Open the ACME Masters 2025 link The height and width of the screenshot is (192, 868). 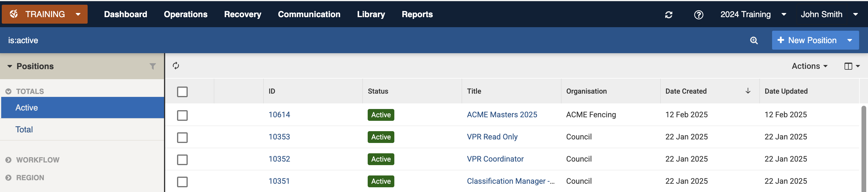pyautogui.click(x=501, y=115)
